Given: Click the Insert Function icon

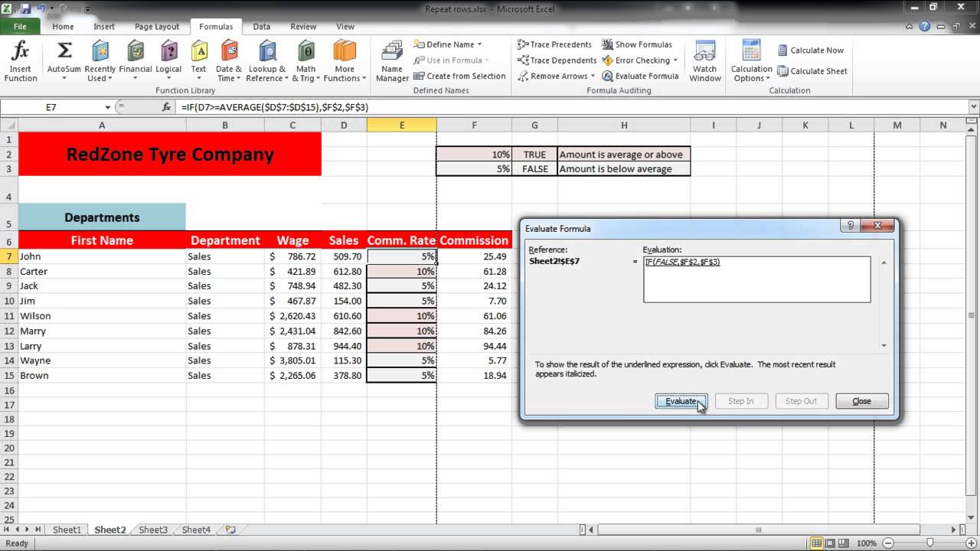Looking at the screenshot, I should click(x=20, y=61).
